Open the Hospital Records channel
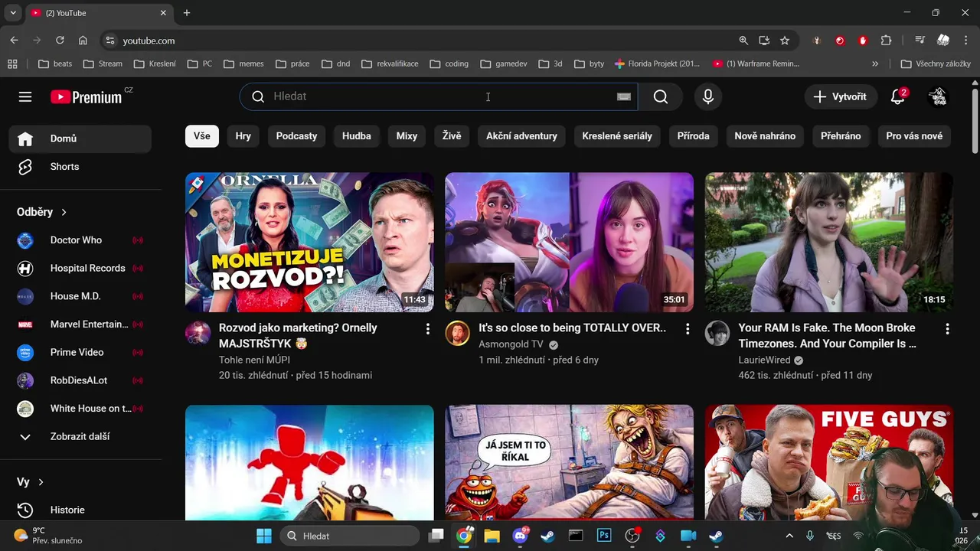This screenshot has width=980, height=551. [x=80, y=268]
